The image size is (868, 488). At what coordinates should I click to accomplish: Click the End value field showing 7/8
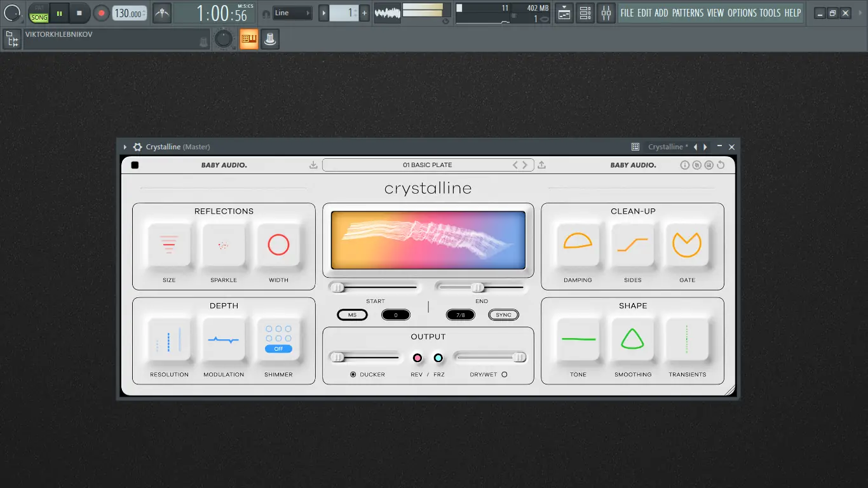click(461, 315)
